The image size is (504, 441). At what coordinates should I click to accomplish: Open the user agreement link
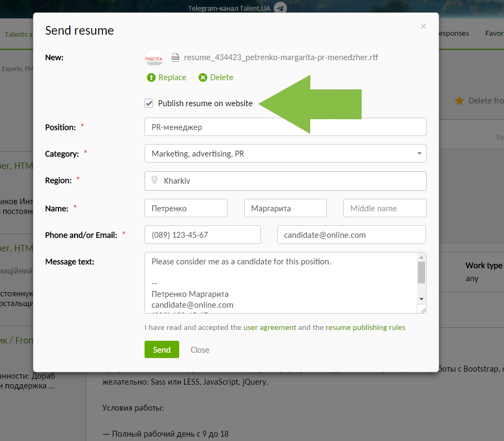(x=270, y=327)
